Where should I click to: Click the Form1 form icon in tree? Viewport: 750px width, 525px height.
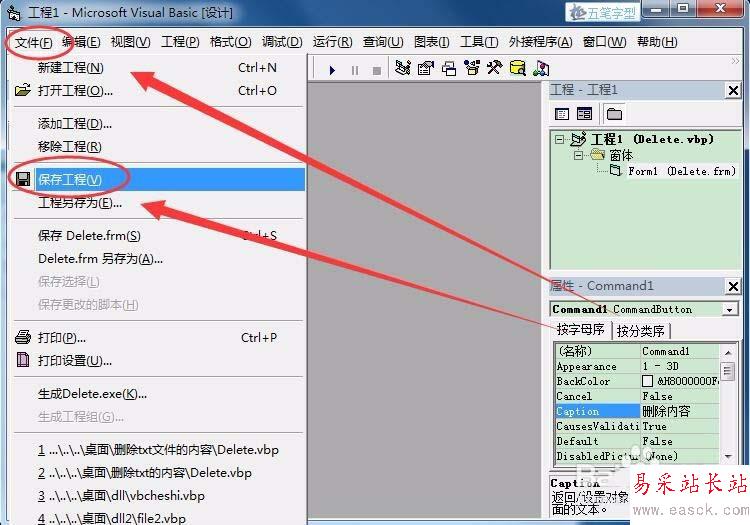click(616, 170)
